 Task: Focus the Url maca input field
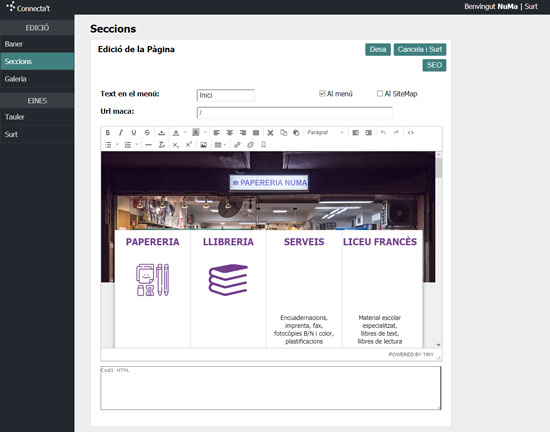click(x=295, y=113)
